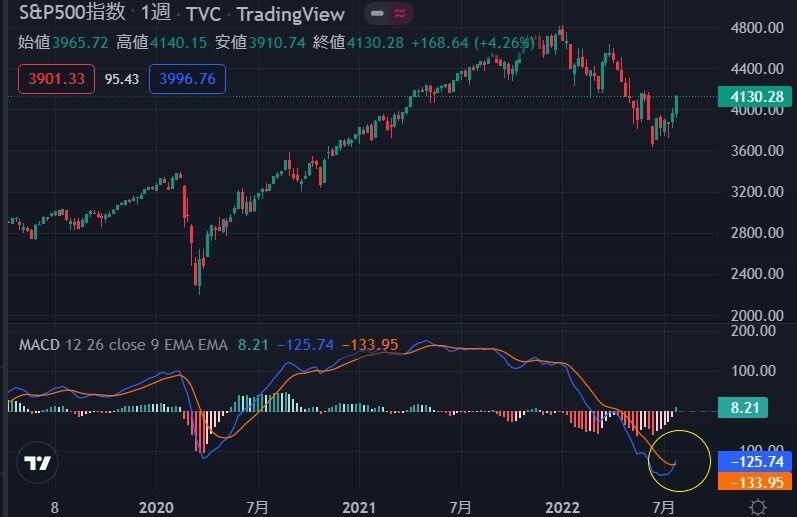The height and width of the screenshot is (517, 797).
Task: Click the 7月 label between 2021 and 2022
Action: tap(460, 507)
